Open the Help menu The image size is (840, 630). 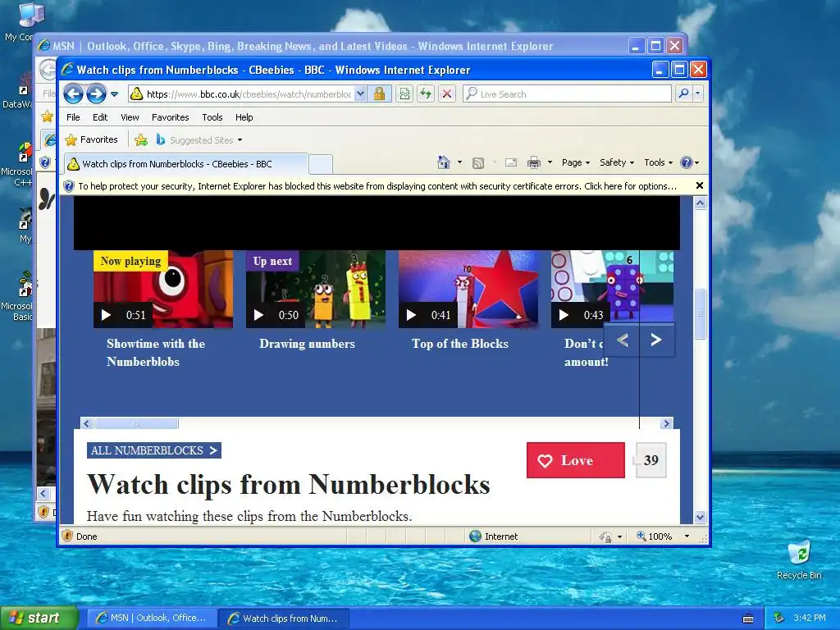[244, 117]
